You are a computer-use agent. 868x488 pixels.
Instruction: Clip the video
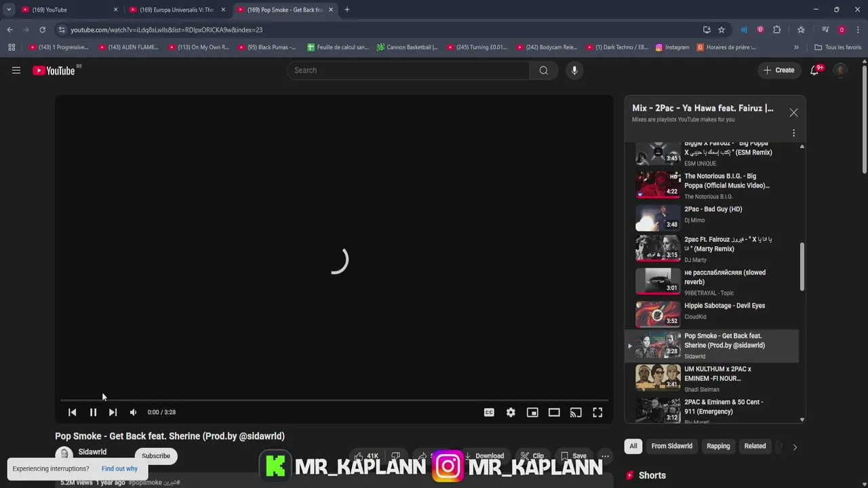click(x=532, y=456)
